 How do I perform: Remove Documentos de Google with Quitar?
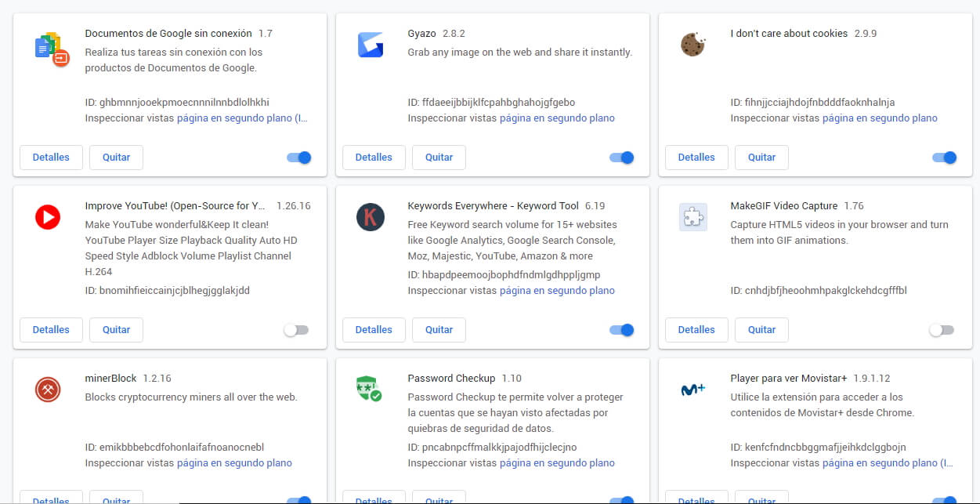click(x=116, y=158)
